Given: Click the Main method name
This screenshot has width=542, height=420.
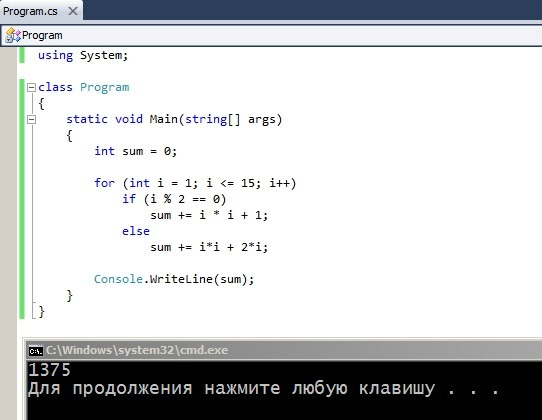Looking at the screenshot, I should point(163,119).
